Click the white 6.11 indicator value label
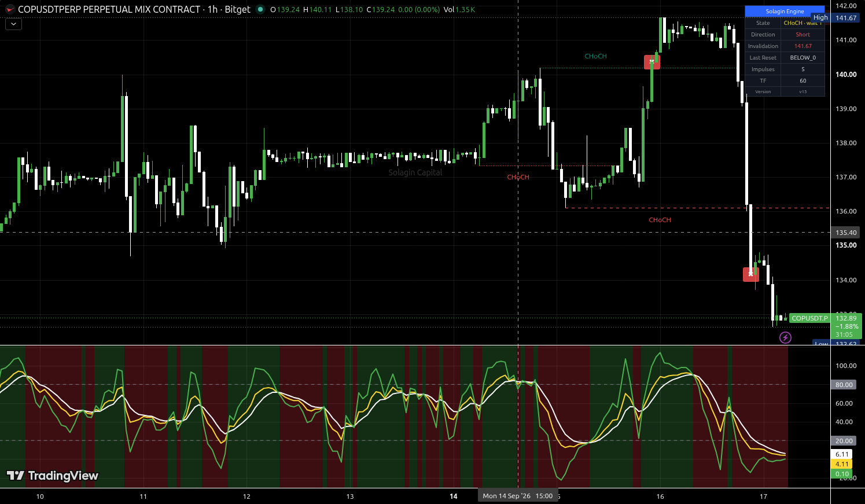Screen dimensions: 865x504 coord(842,454)
